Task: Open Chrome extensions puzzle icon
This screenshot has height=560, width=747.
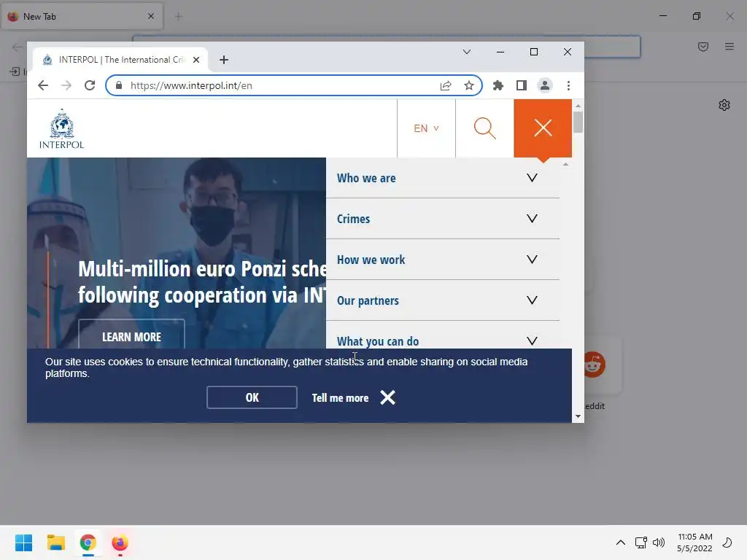Action: point(498,85)
